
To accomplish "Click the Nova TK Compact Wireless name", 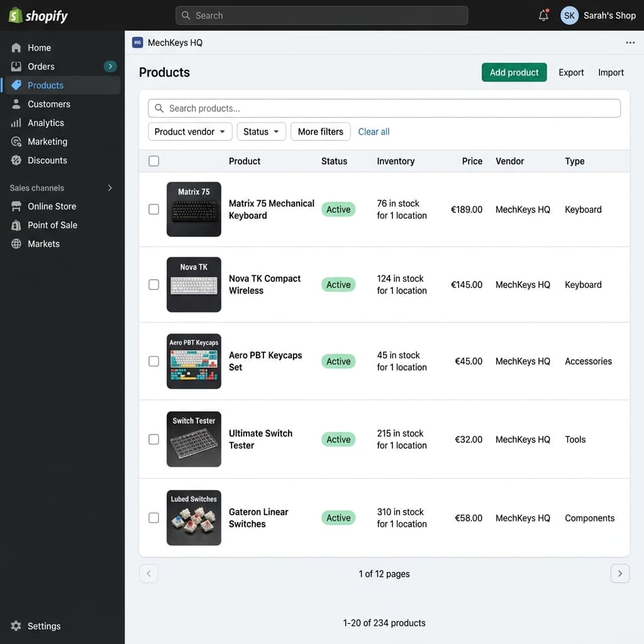I will [x=265, y=285].
